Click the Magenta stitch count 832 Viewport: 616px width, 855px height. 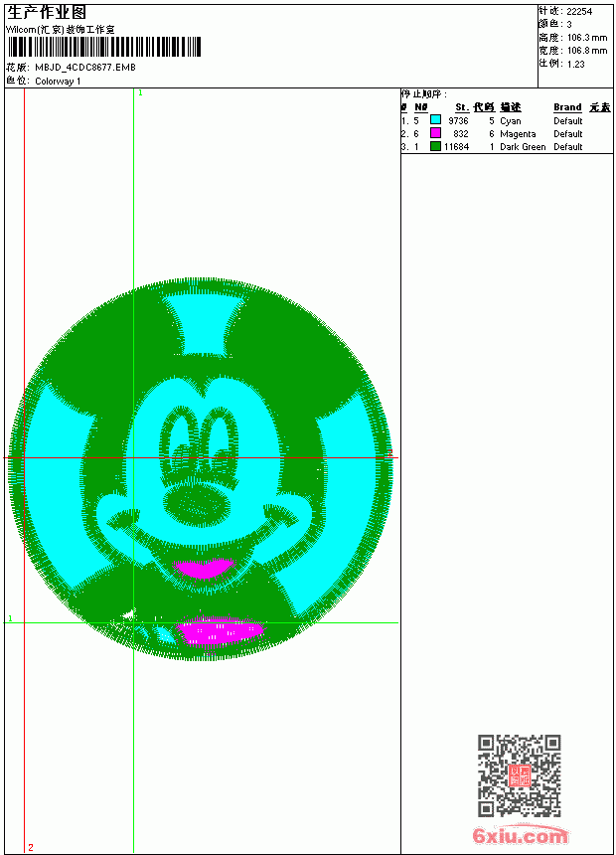pos(461,133)
